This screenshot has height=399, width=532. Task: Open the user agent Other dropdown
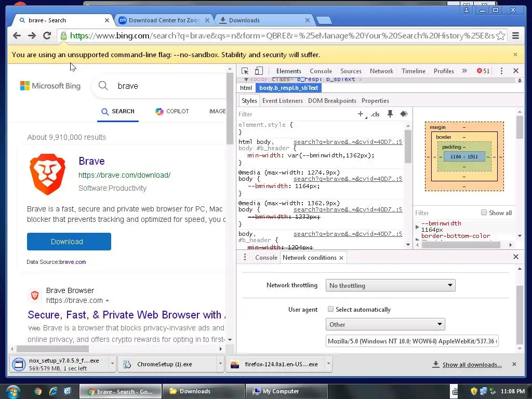(x=385, y=324)
